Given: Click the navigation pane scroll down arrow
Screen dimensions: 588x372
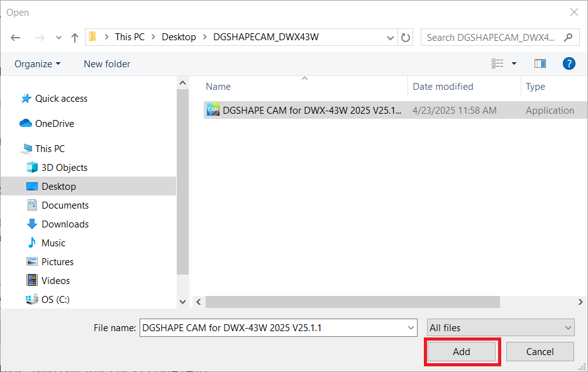Looking at the screenshot, I should click(182, 302).
